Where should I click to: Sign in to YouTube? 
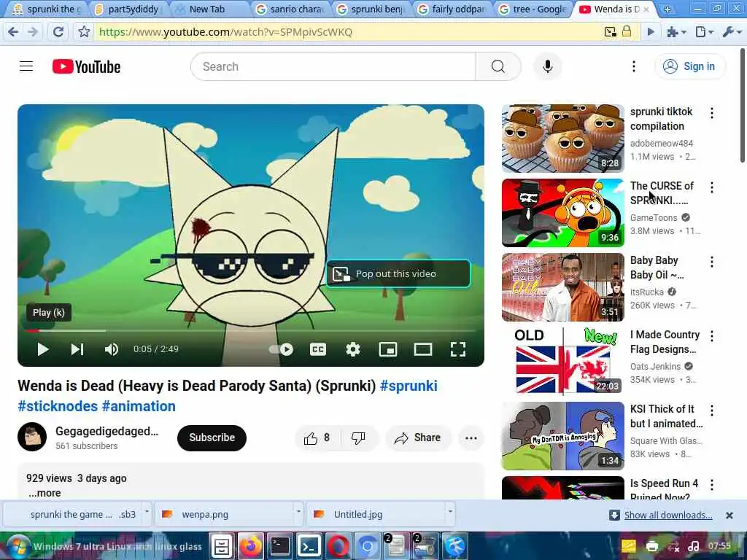(690, 66)
